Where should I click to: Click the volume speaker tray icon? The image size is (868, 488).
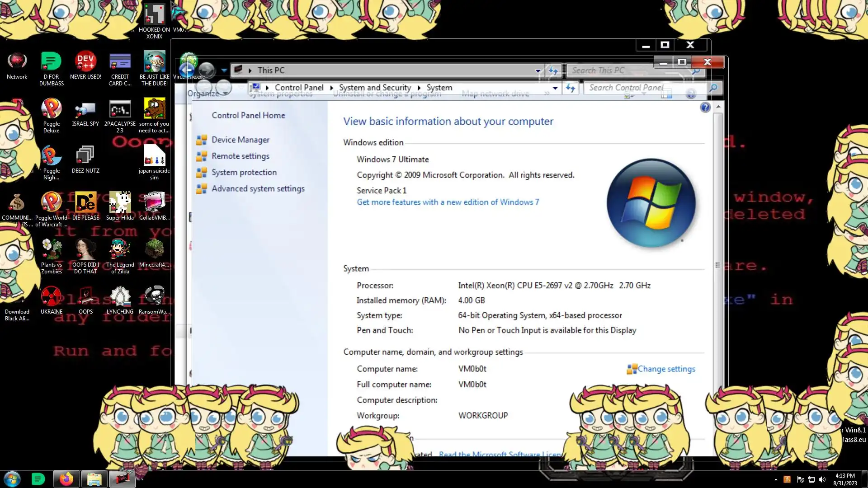coord(822,479)
